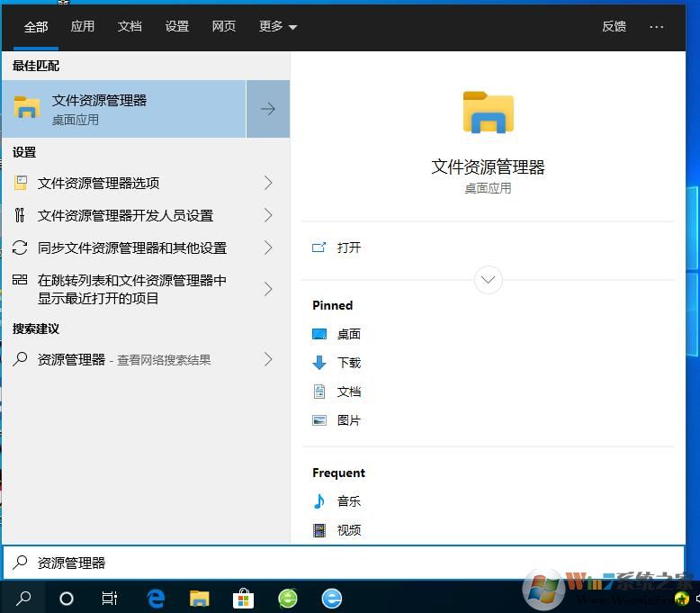700x613 pixels.
Task: Click the developer settings tools icon
Action: pos(20,215)
